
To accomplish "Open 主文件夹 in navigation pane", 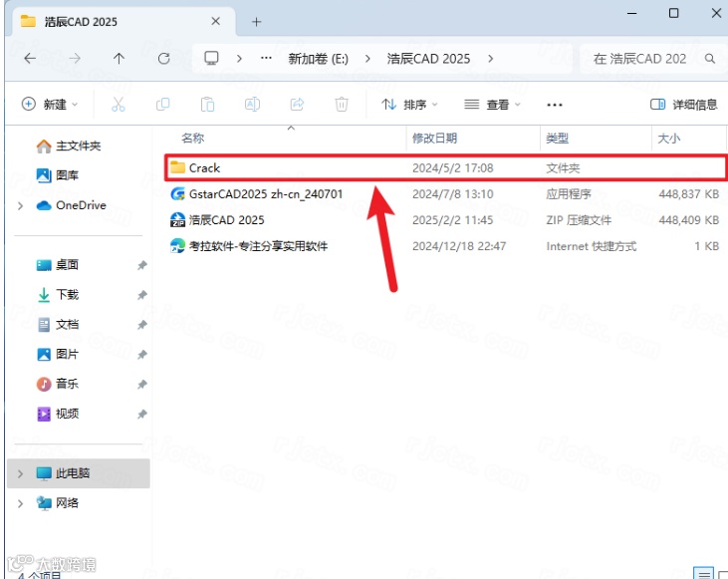I will coord(69,145).
